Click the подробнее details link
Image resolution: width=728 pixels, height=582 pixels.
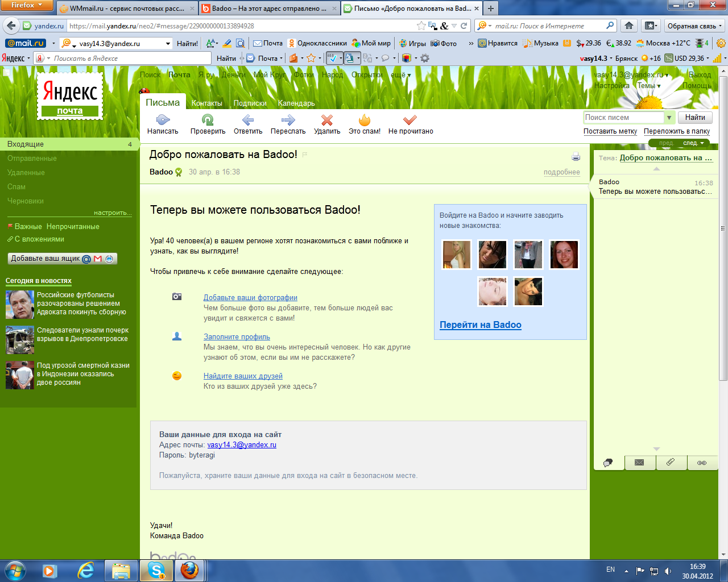point(562,172)
